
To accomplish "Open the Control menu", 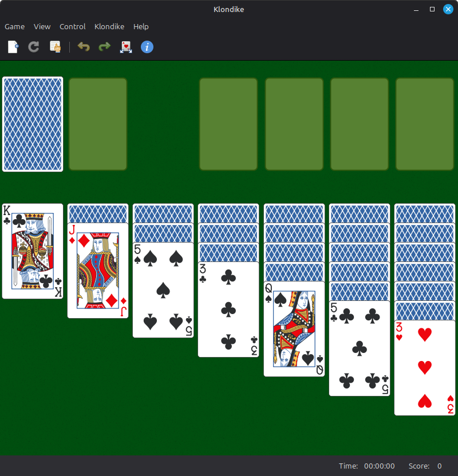I will 72,27.
